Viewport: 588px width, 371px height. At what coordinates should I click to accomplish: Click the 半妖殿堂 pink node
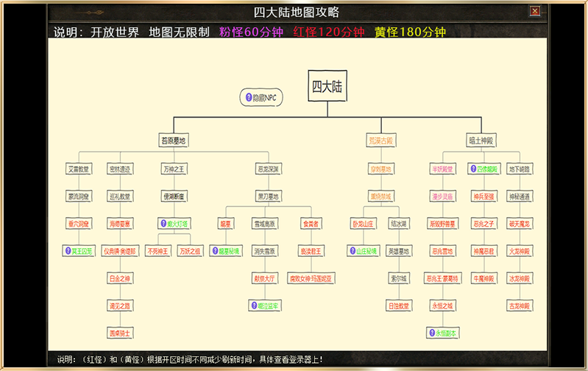point(444,169)
